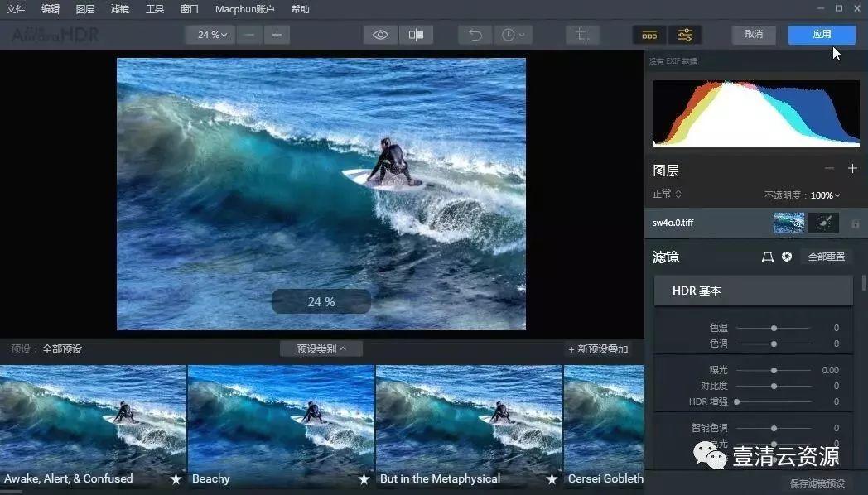Open the 窗口 menu
Image resolution: width=868 pixels, height=495 pixels.
click(x=190, y=9)
